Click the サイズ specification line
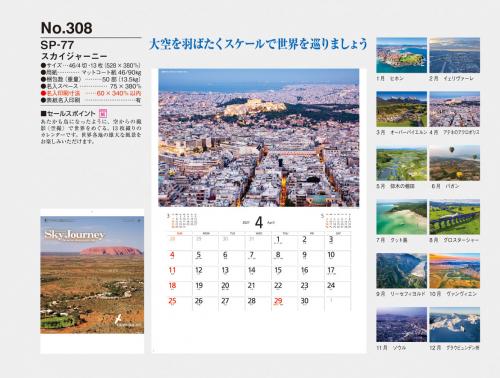 [x=91, y=65]
